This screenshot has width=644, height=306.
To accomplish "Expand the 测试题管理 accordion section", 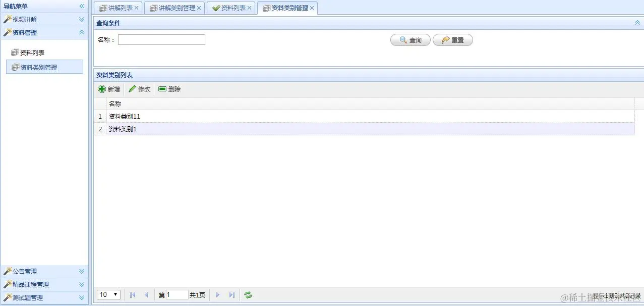I will [x=82, y=298].
